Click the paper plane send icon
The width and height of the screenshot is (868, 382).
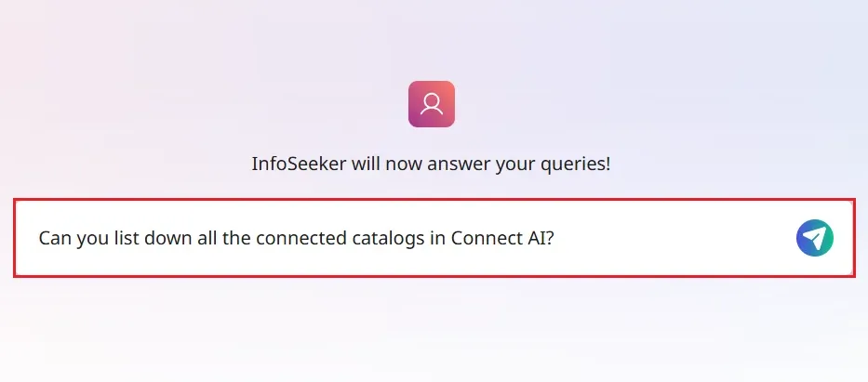click(x=814, y=238)
